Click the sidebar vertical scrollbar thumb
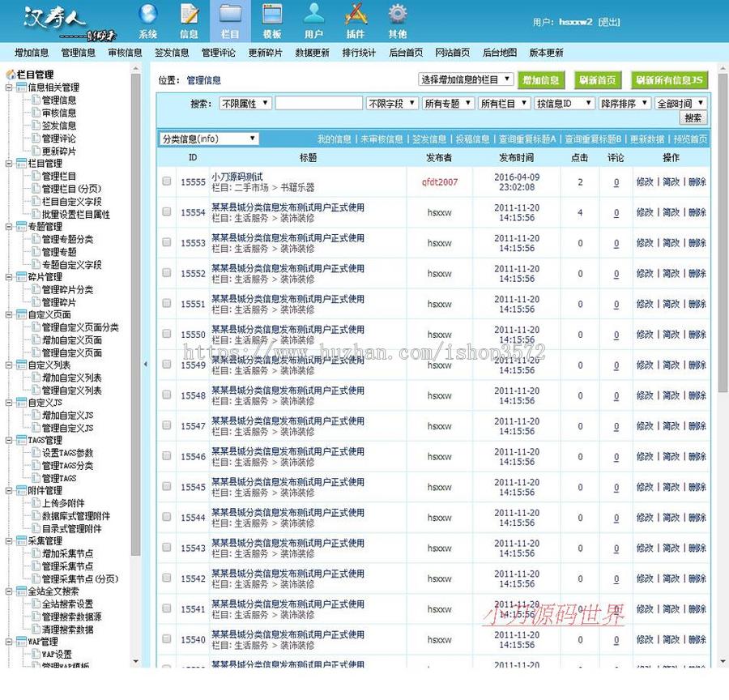729x700 pixels. coord(135,314)
